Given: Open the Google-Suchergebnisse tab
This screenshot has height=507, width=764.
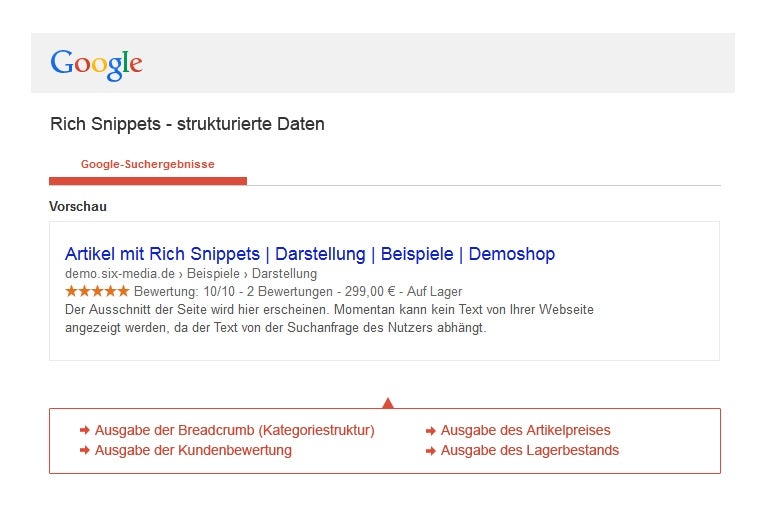Looking at the screenshot, I should coord(148,164).
